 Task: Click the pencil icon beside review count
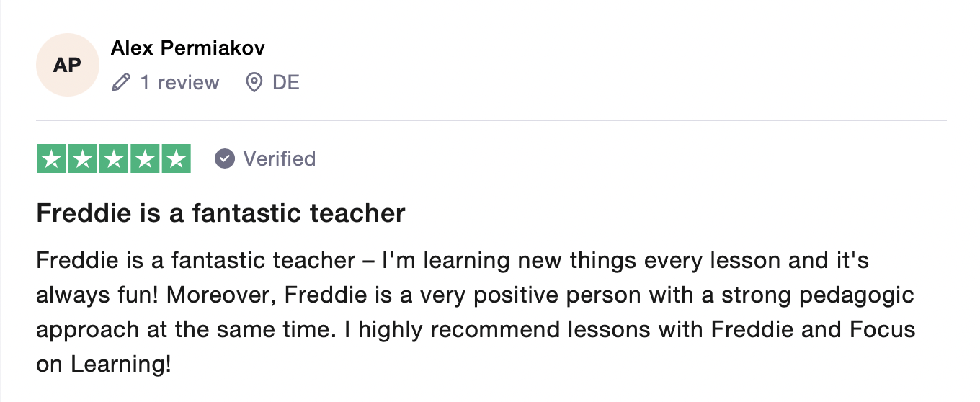[121, 83]
